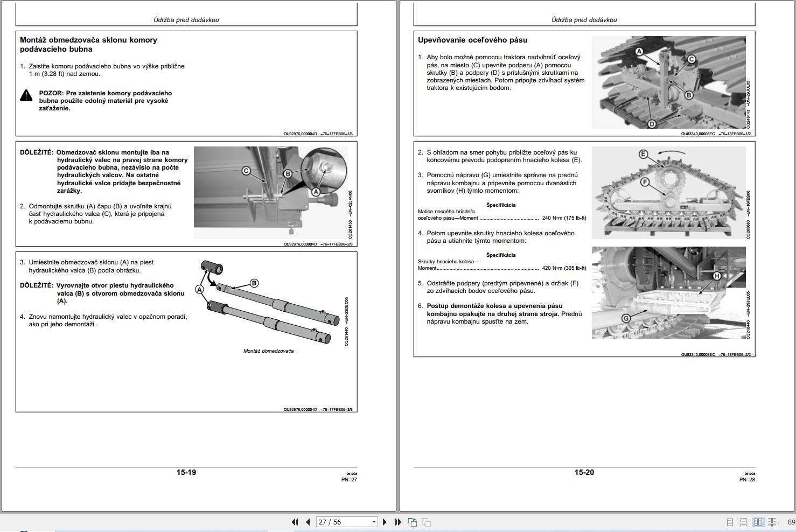This screenshot has width=796, height=532.
Task: Click the 'DÔLEŽITÉ: Obmedzovač sklonu montujte' note
Action: [104, 172]
